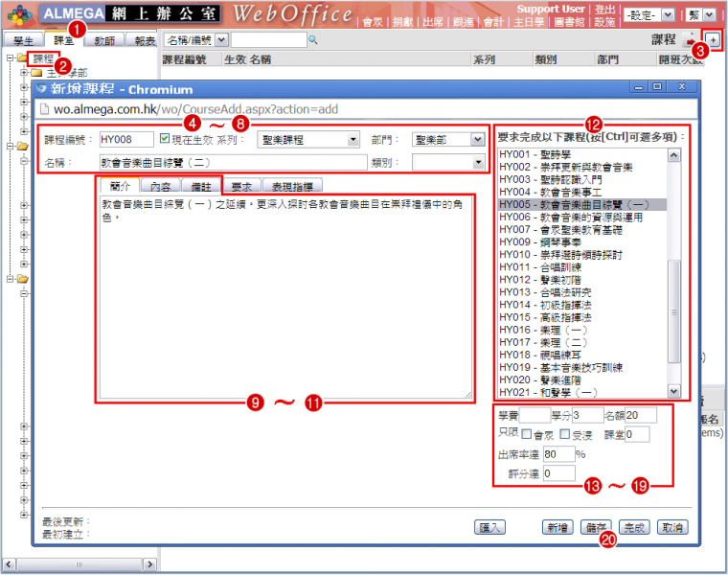The width and height of the screenshot is (728, 575).
Task: Open the 名稱/編號 search type dropdown
Action: [196, 40]
